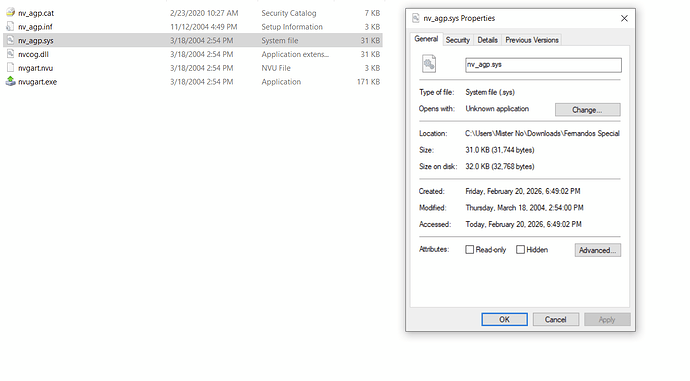The height and width of the screenshot is (381, 690).
Task: Click the large system file icon in General tab
Action: (x=429, y=64)
